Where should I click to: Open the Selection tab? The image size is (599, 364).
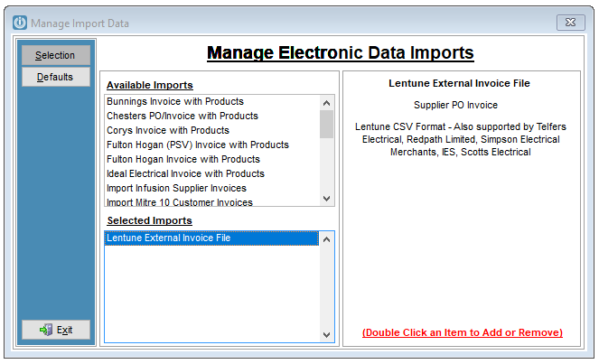(56, 55)
